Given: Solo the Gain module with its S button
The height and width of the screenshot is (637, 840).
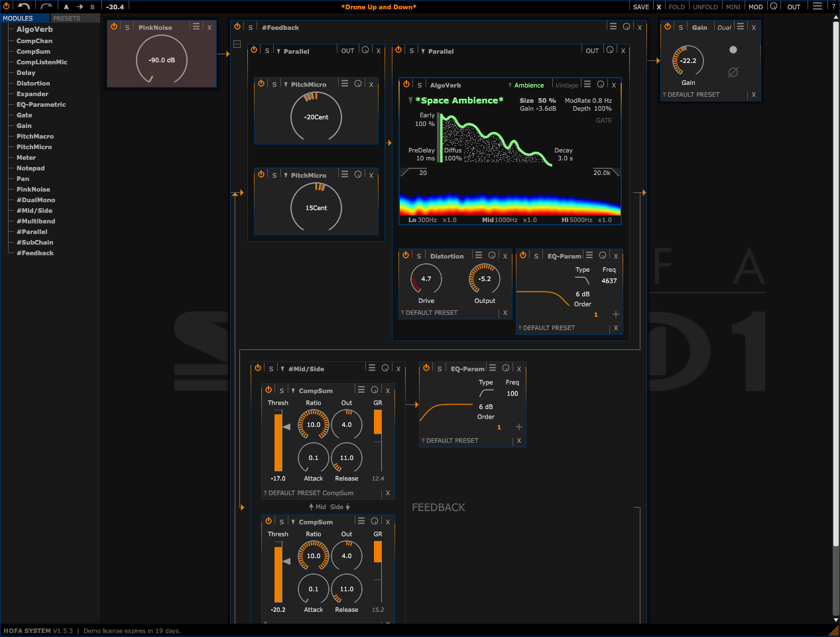Looking at the screenshot, I should click(x=680, y=27).
